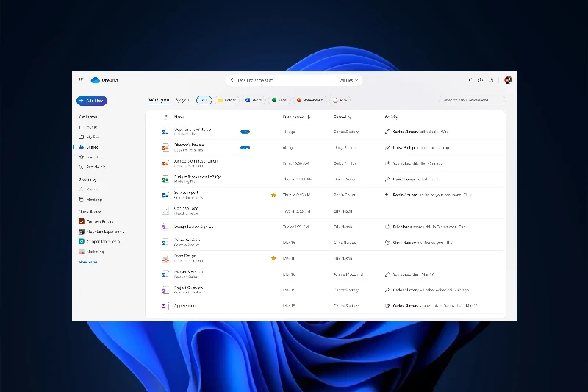The height and width of the screenshot is (392, 588).
Task: Open the brown Contoso quick access library
Action: (97, 221)
